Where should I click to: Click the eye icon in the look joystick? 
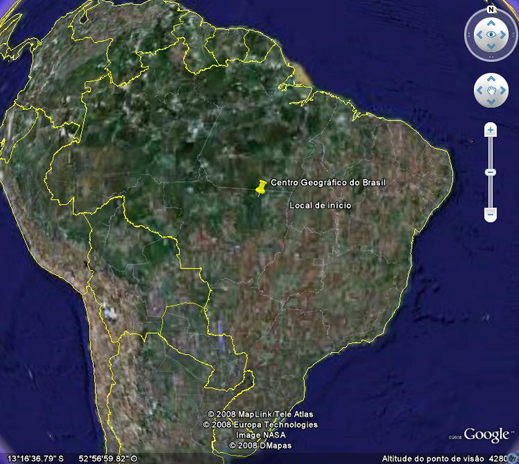point(491,35)
